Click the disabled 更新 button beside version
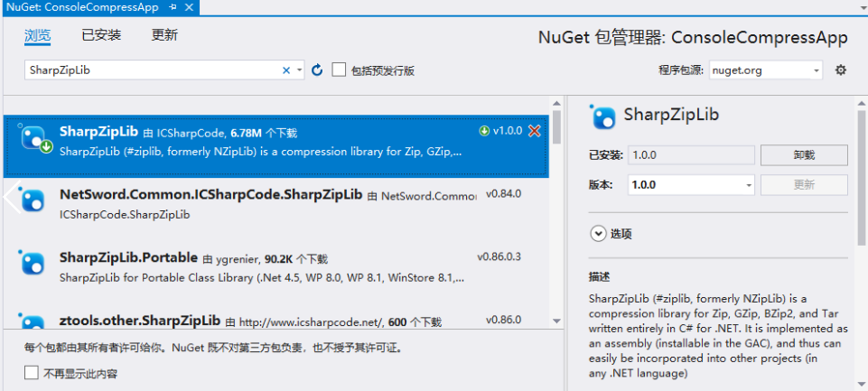The width and height of the screenshot is (868, 391). click(x=804, y=185)
